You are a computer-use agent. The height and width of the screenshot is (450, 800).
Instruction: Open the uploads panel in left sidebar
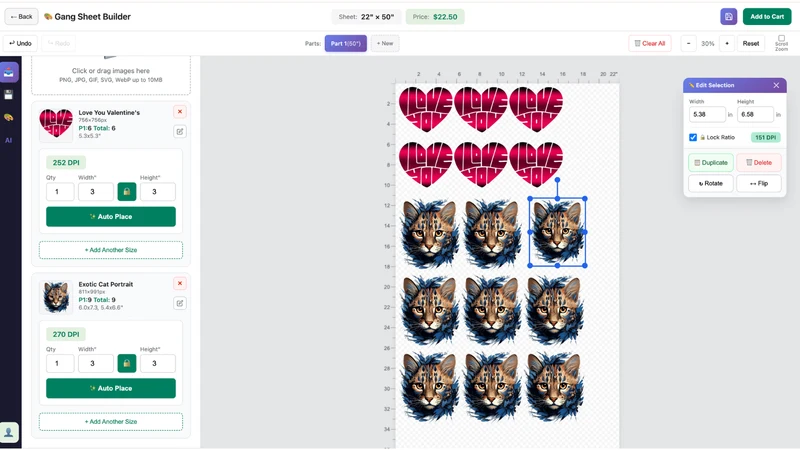(9, 72)
